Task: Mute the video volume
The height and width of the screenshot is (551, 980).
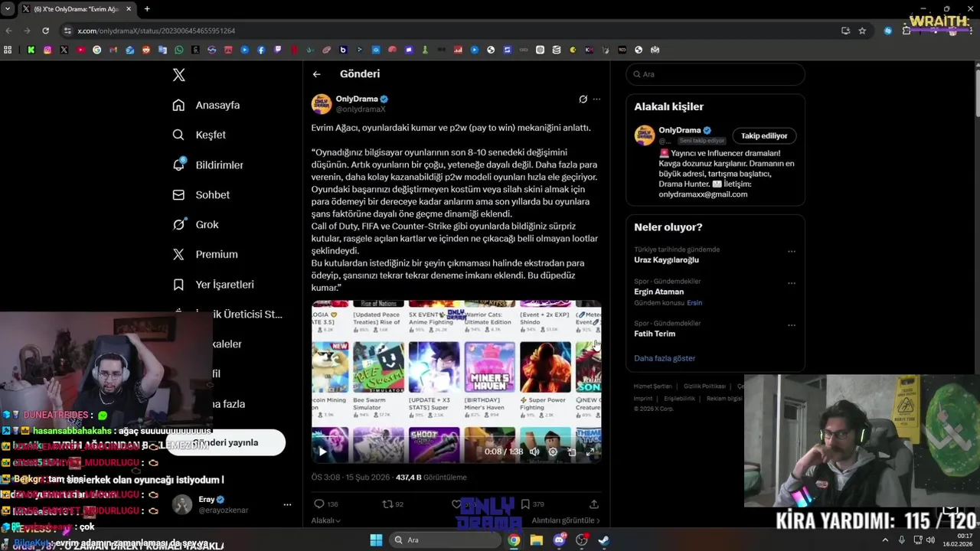Action: click(534, 452)
